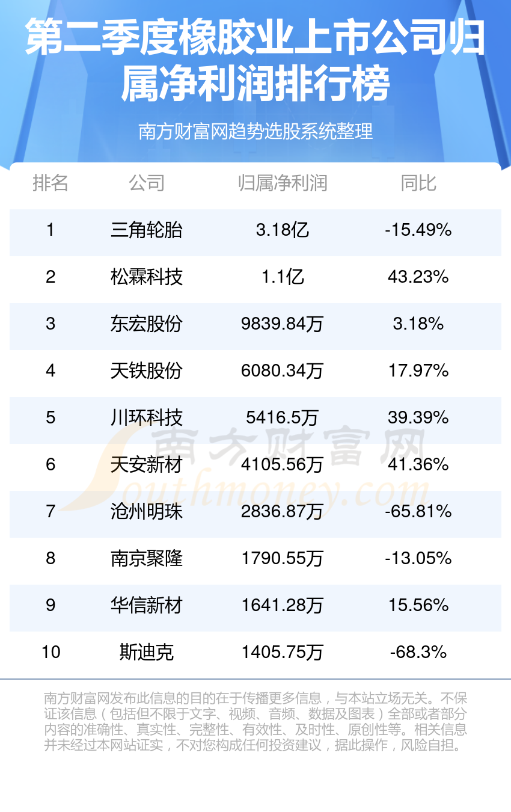Screen dimensions: 511x812
Task: Click the 斯迪克 company entry
Action: (x=146, y=652)
